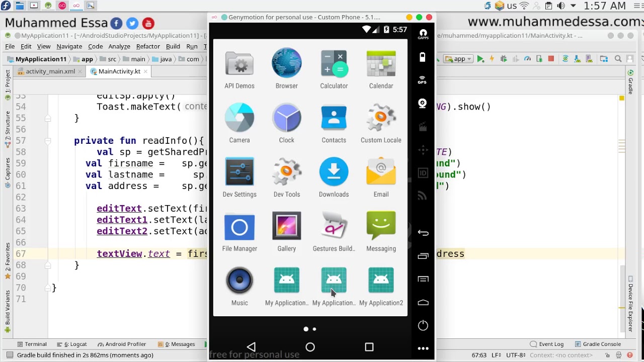
Task: Switch to second launcher page dot
Action: click(x=314, y=329)
